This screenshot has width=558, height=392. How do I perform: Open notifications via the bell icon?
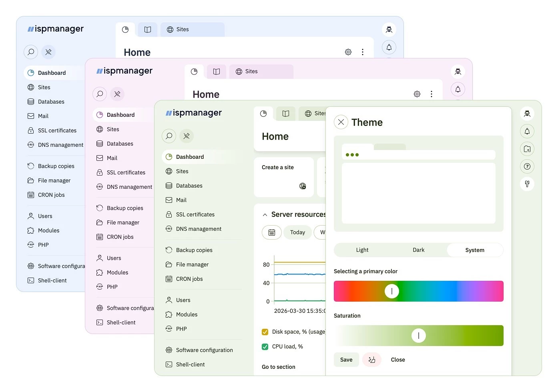pos(527,131)
